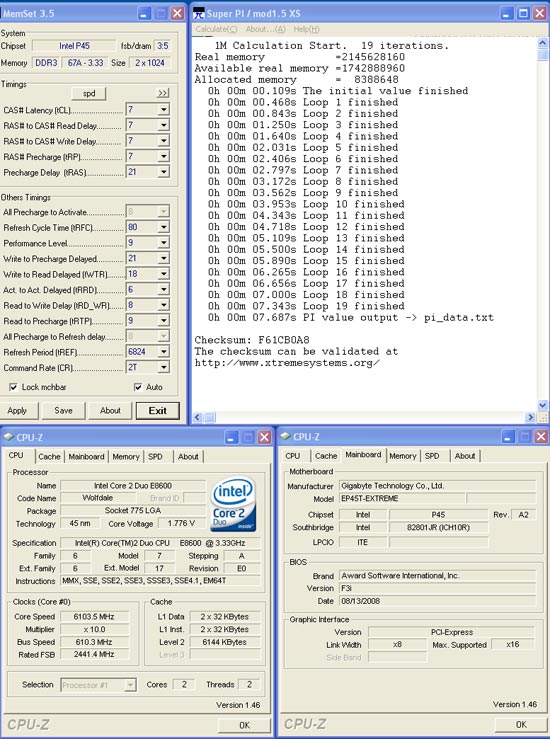Viewport: 550px width, 739px height.
Task: Switch to SPD tab in right CPU-Z window
Action: [432, 456]
